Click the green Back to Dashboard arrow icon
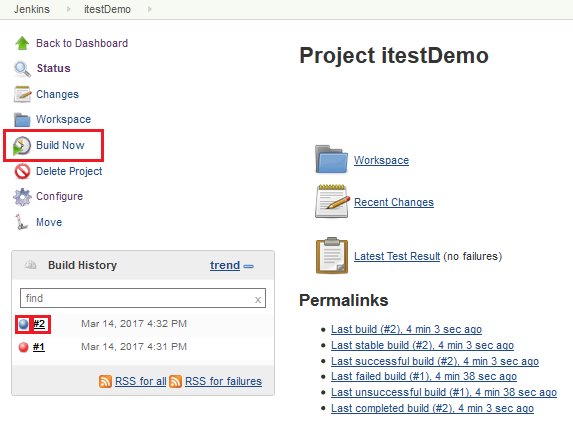 point(22,43)
